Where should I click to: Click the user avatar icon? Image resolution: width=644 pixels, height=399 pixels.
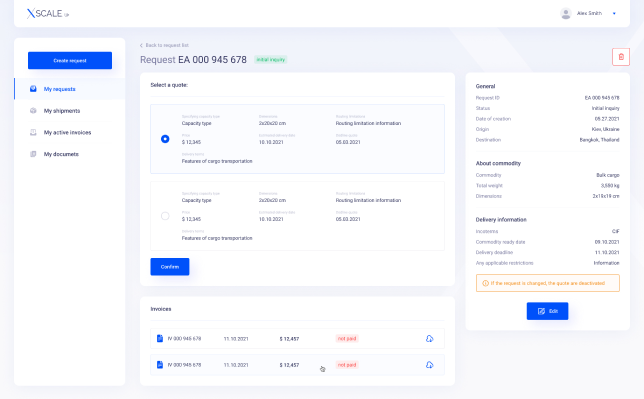tap(566, 14)
